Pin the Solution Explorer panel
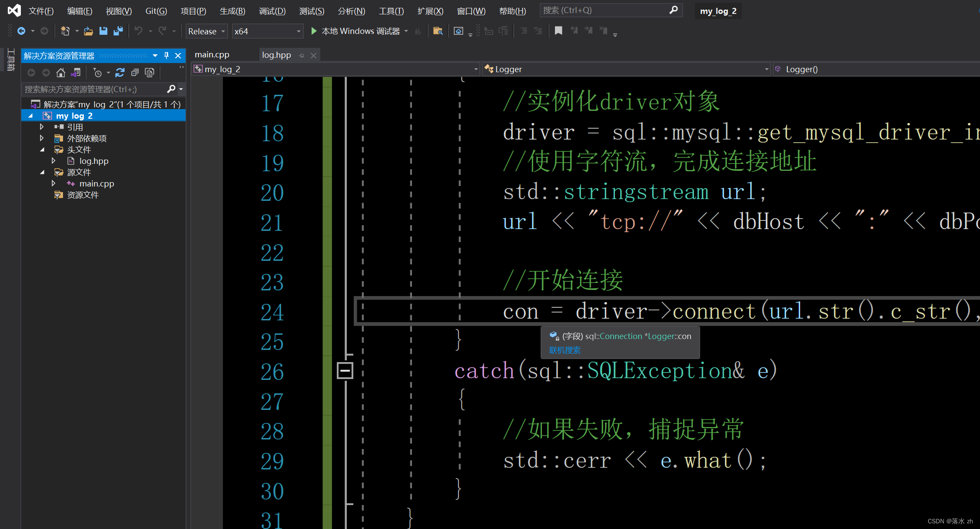The image size is (980, 529). point(166,56)
